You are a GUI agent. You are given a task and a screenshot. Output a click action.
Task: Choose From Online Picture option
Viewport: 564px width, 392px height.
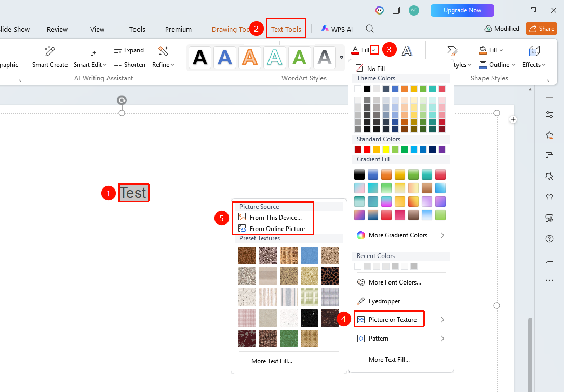pos(272,229)
